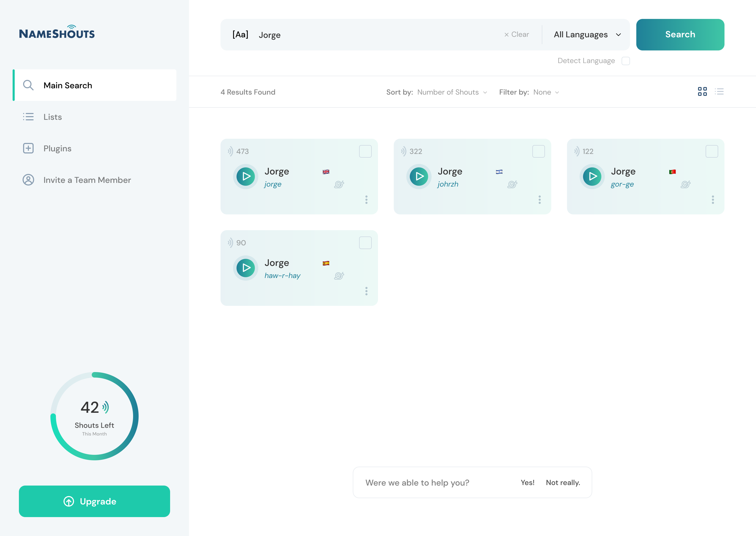The width and height of the screenshot is (756, 536).
Task: Click the snail slow-play icon on jorge card
Action: tap(339, 184)
